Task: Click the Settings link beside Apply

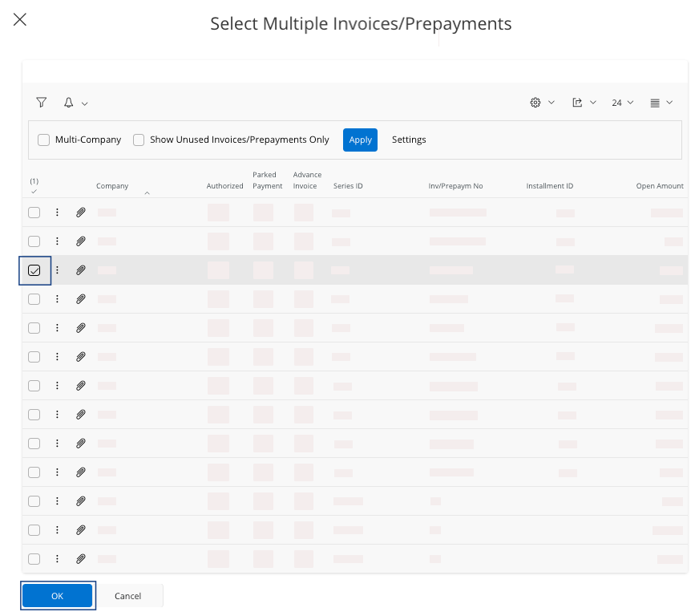Action: coord(409,140)
